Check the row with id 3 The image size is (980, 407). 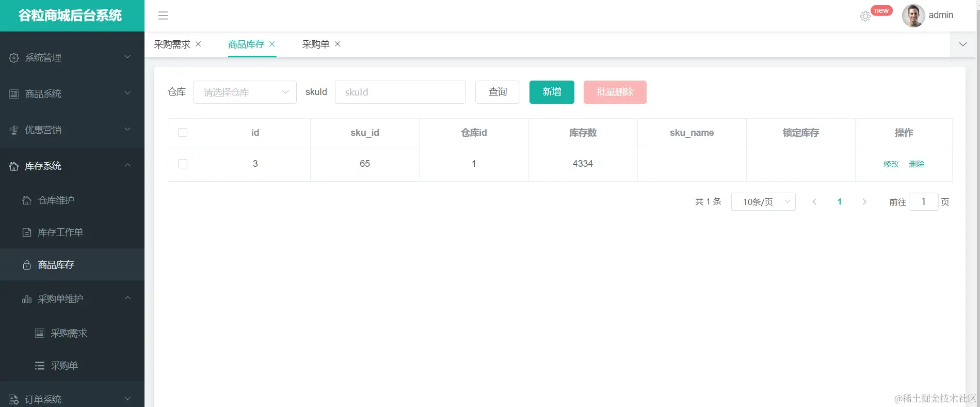click(183, 164)
